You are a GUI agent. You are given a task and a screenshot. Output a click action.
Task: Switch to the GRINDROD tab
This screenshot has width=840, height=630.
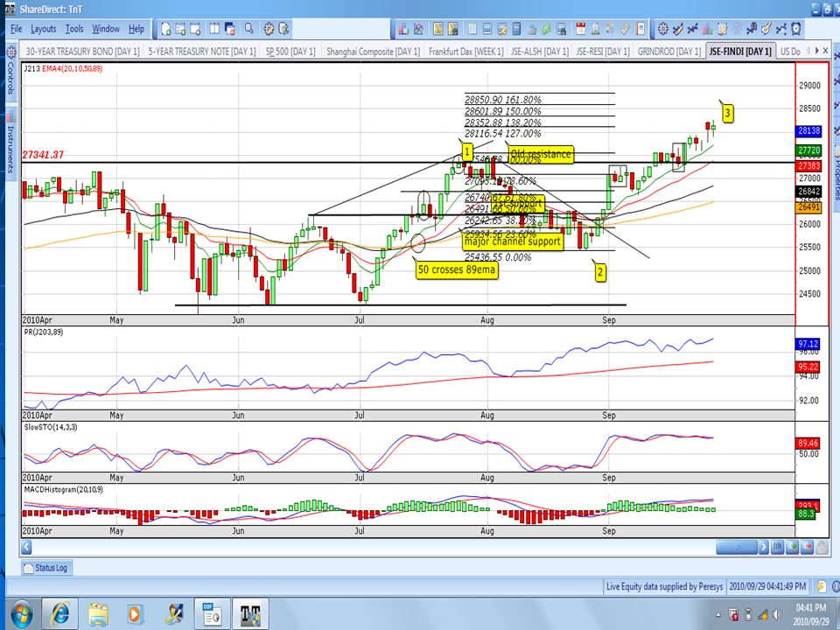coord(669,52)
